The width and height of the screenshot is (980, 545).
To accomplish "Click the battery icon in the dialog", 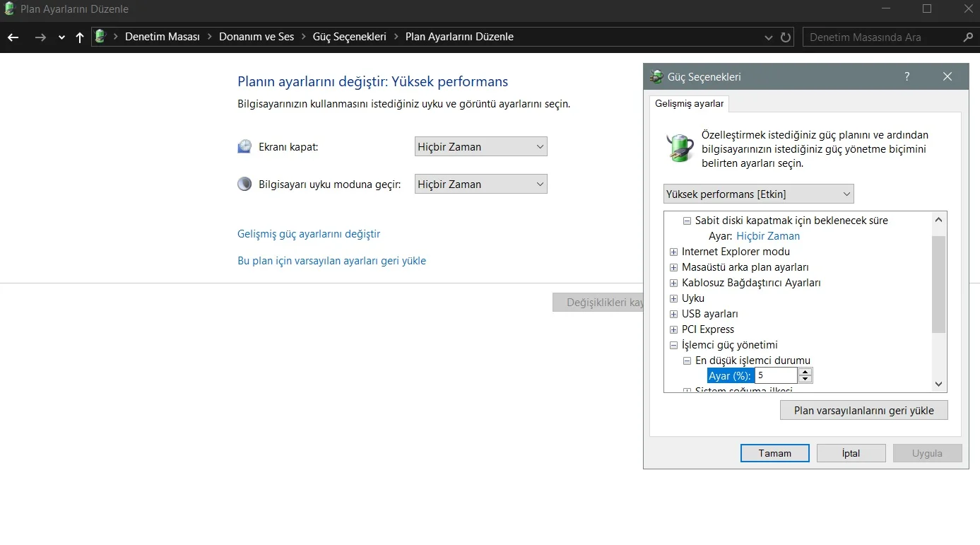I will pyautogui.click(x=680, y=147).
